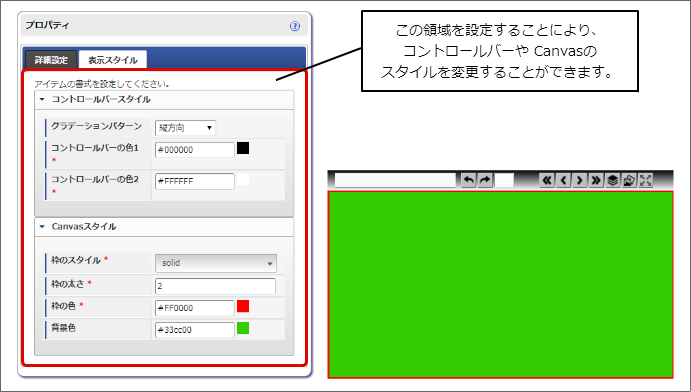691x392 pixels.
Task: Open the layers stack icon
Action: coord(613,180)
